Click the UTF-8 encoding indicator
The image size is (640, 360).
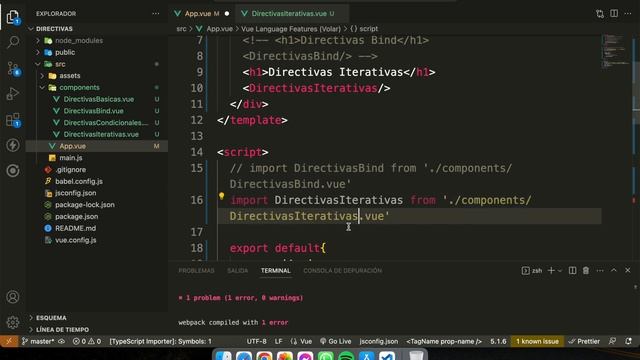click(256, 341)
